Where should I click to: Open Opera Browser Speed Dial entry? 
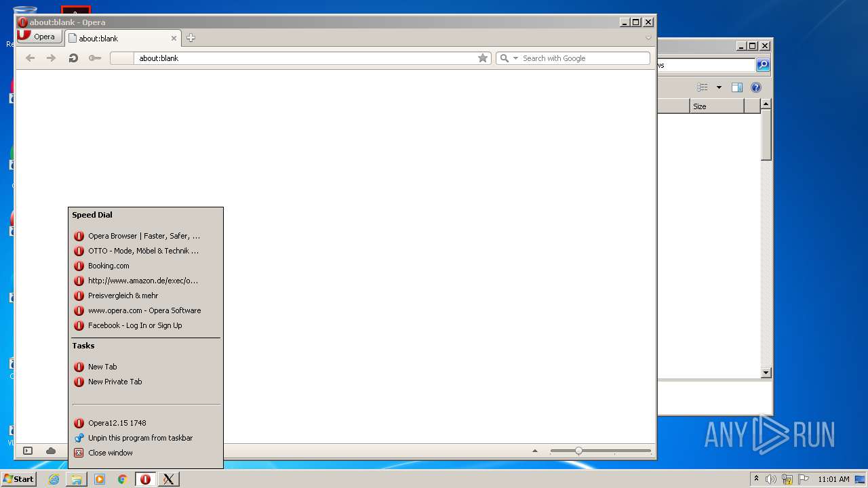click(146, 236)
